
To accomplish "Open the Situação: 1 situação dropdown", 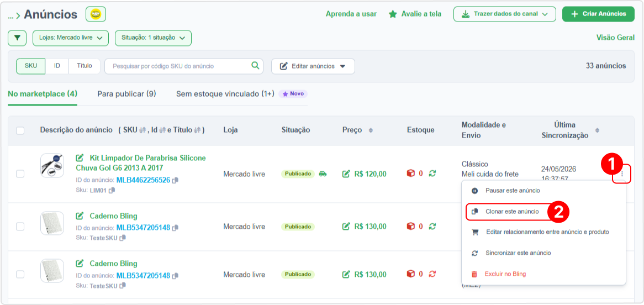I will coord(153,38).
